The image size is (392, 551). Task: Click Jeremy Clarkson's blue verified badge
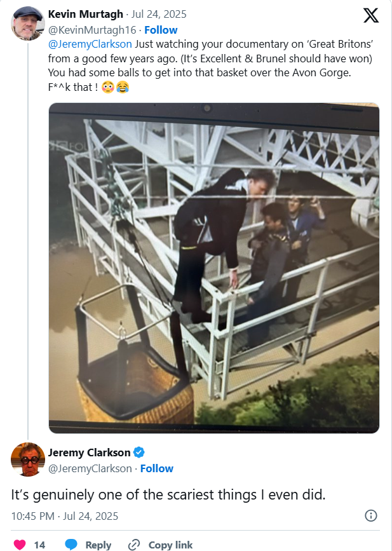pyautogui.click(x=139, y=452)
